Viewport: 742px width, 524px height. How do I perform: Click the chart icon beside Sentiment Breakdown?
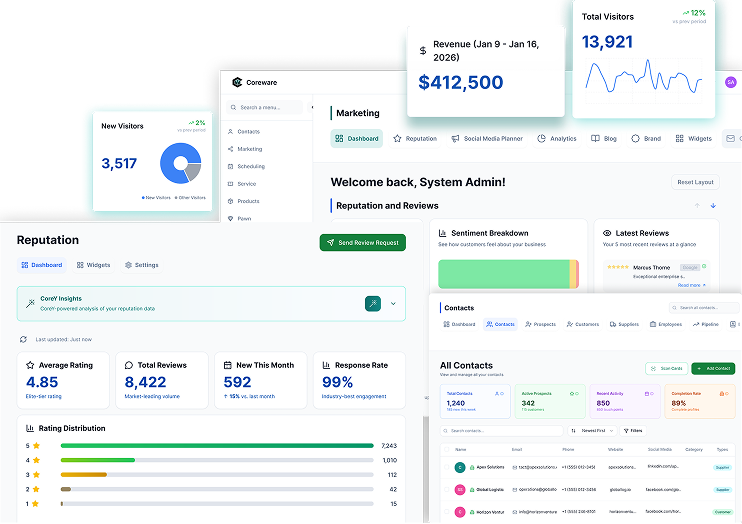point(442,233)
